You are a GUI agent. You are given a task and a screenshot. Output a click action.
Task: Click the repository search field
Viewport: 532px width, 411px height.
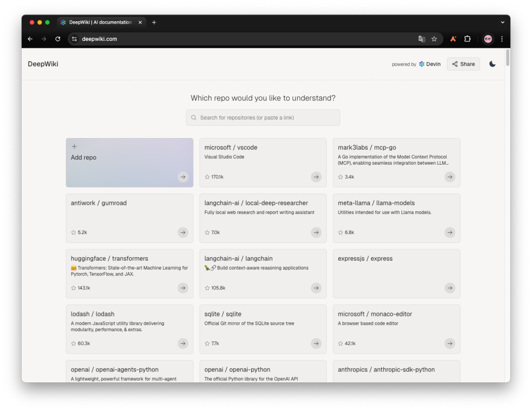click(263, 118)
